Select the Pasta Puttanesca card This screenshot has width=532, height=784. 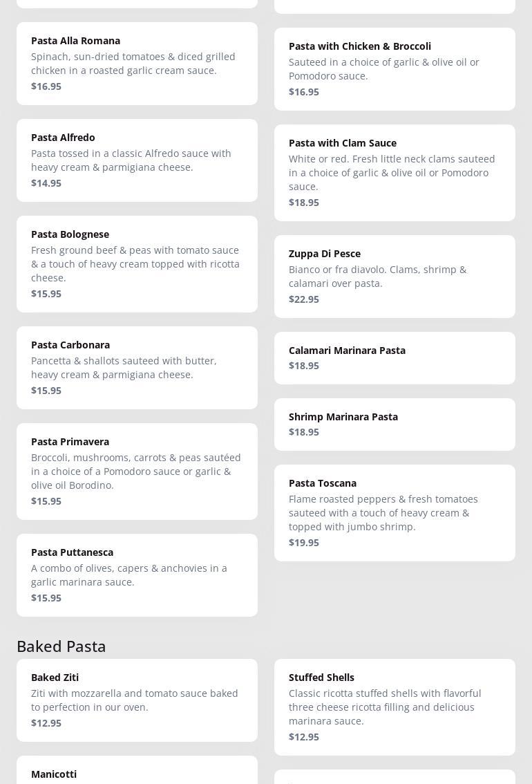[137, 575]
